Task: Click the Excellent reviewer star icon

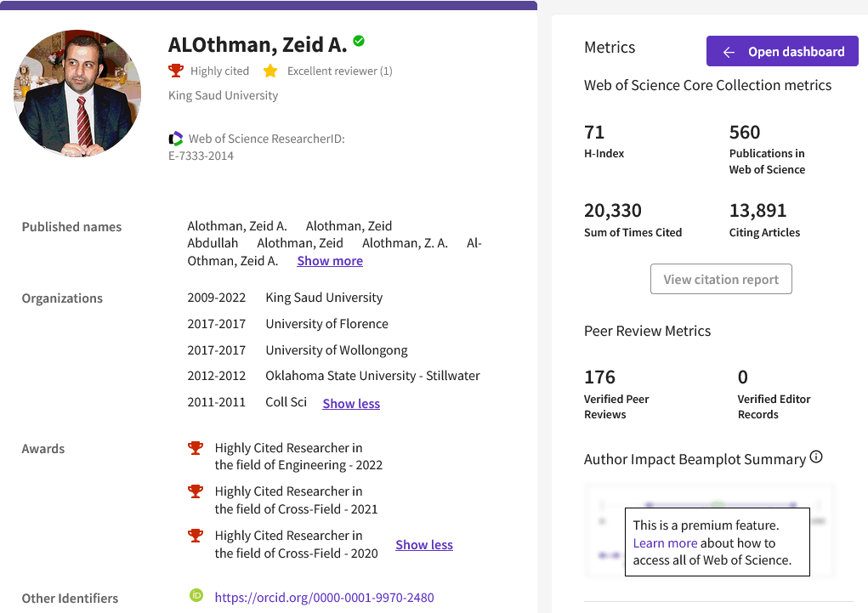Action: [x=270, y=71]
